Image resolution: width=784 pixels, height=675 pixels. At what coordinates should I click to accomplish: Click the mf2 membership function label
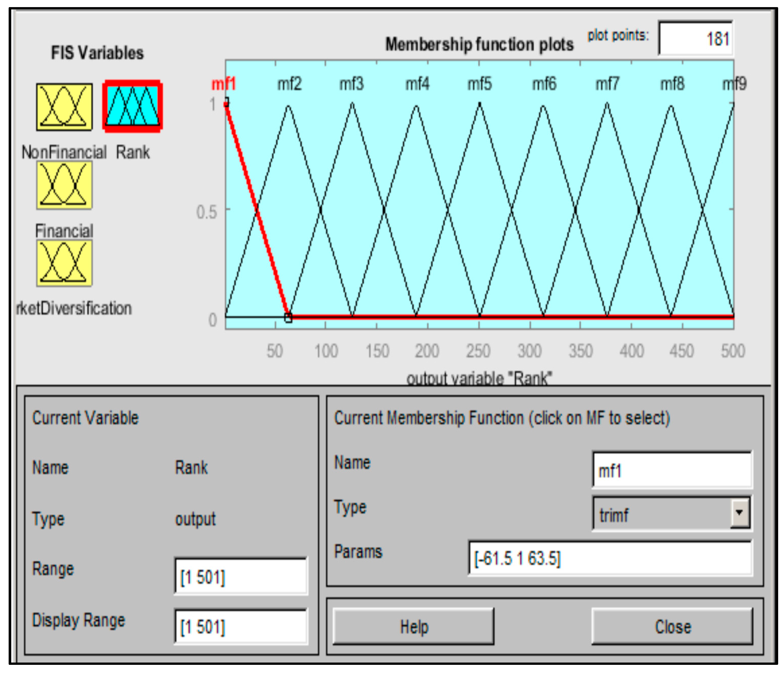290,84
